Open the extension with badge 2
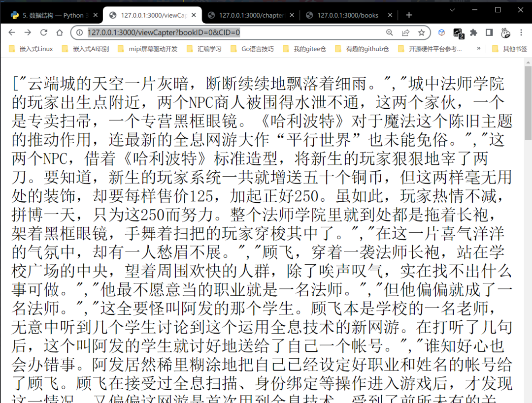This screenshot has height=403, width=532. tap(459, 33)
